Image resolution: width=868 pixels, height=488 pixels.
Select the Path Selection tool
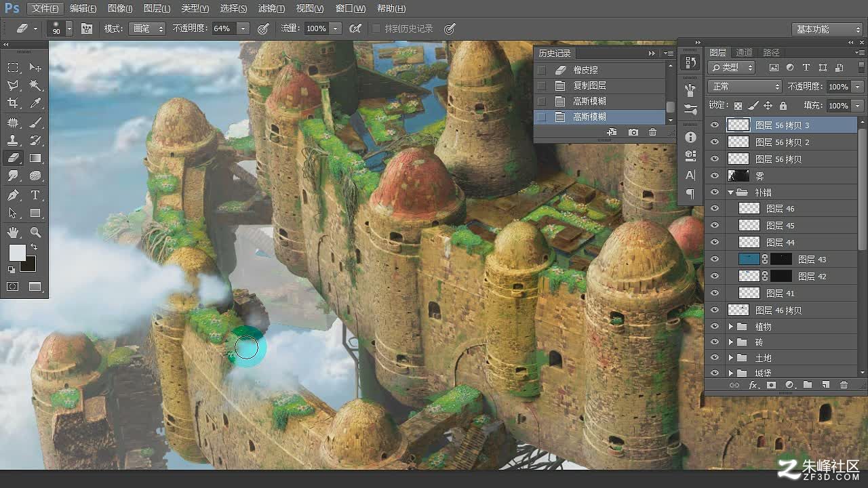[x=13, y=213]
